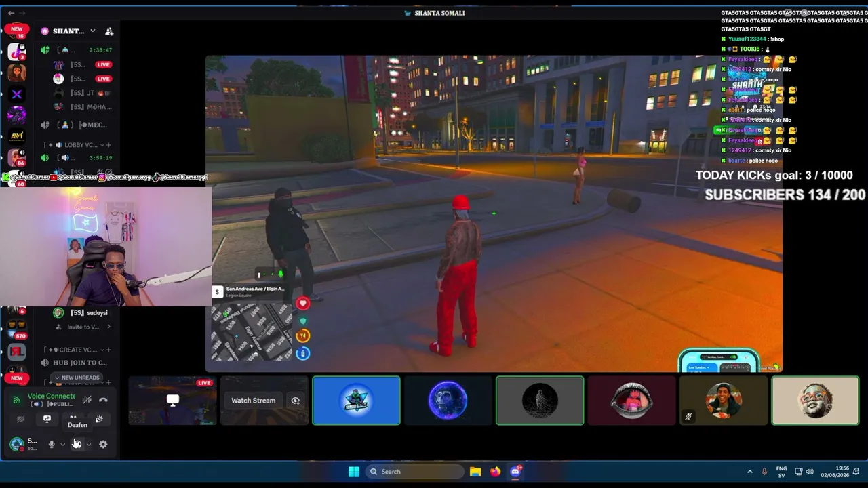Jump to NEW mentions at bottom of server list
This screenshot has height=488, width=868.
[x=17, y=378]
